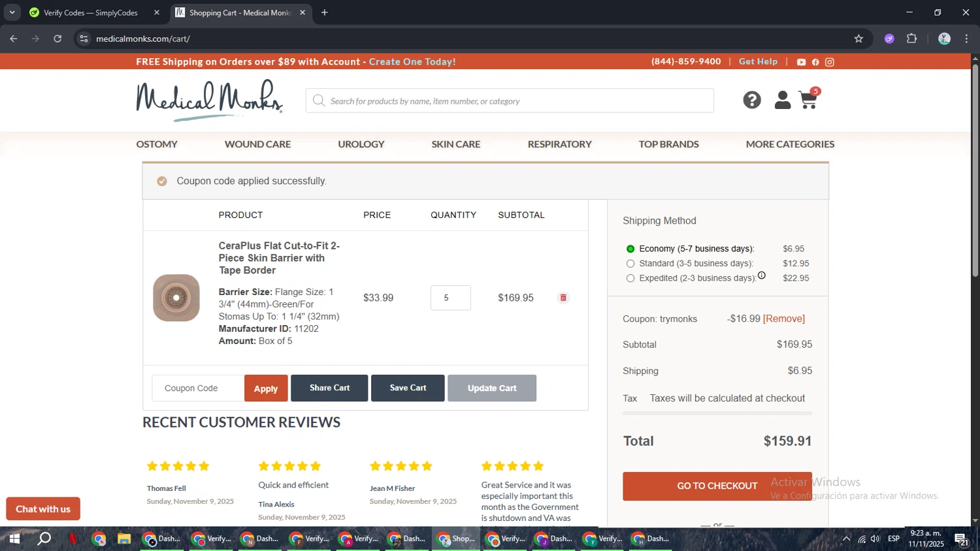Screen dimensions: 980x551
Task: Remove the trymonks coupon
Action: 784,319
